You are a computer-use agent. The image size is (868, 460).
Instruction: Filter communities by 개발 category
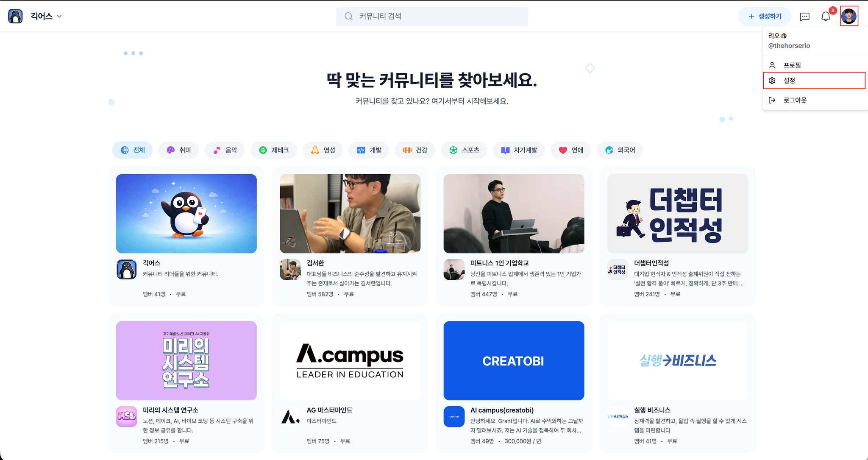pos(369,150)
